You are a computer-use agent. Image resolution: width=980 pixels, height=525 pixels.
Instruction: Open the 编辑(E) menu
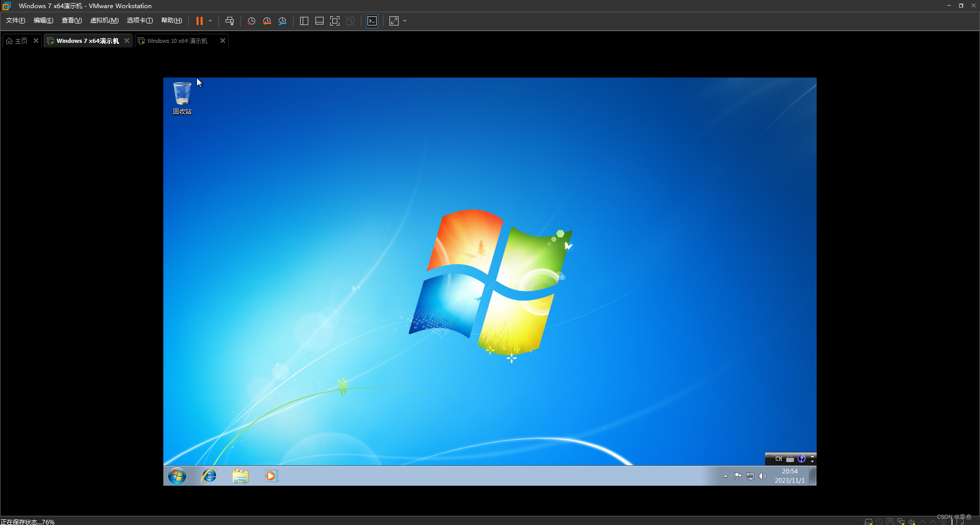coord(43,20)
